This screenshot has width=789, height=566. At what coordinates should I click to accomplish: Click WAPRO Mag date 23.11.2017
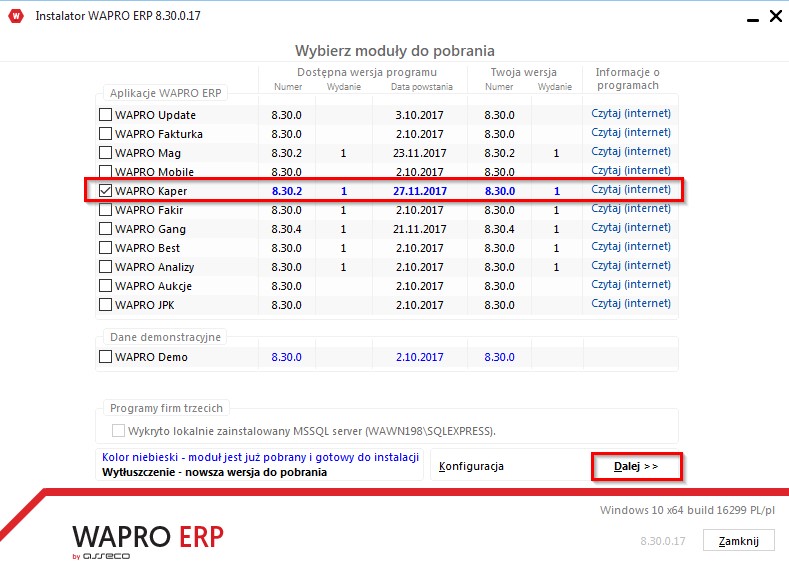(420, 153)
